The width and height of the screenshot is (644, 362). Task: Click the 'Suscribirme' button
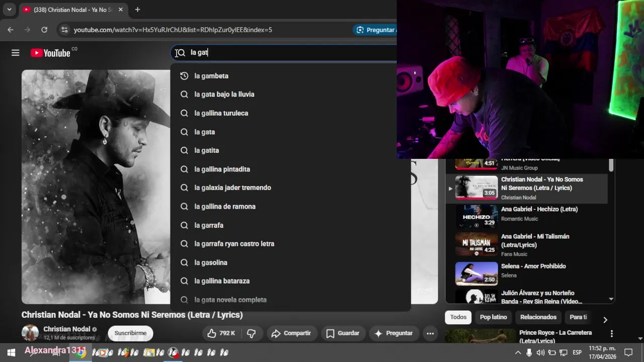click(130, 333)
